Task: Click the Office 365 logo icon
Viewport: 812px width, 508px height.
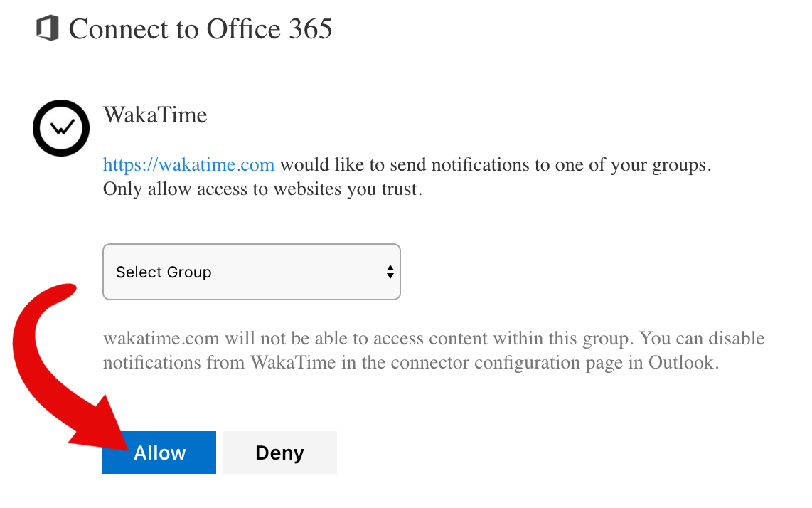Action: coord(47,28)
